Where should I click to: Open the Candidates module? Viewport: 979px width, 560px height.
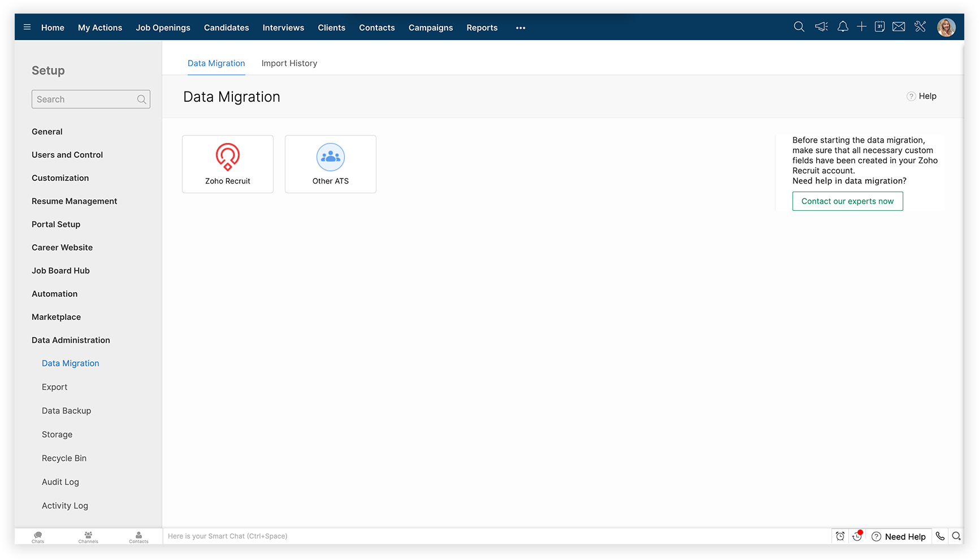[x=227, y=28]
